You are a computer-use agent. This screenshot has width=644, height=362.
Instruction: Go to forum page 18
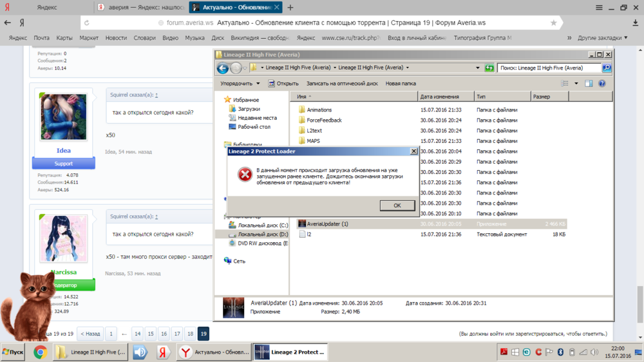(190, 334)
